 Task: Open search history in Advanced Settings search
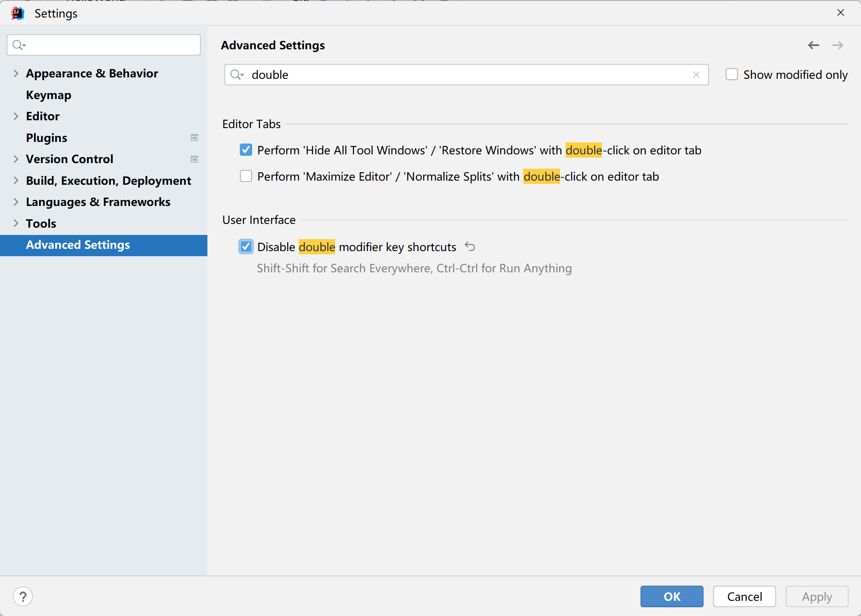tap(237, 75)
